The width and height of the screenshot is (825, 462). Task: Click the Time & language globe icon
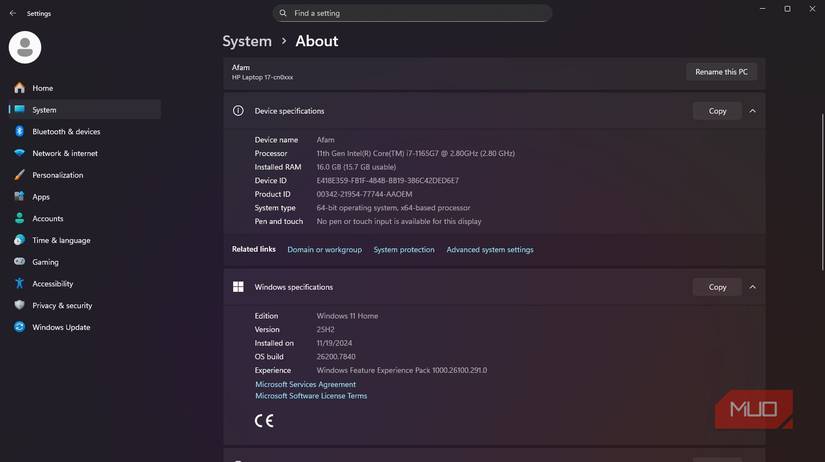19,240
